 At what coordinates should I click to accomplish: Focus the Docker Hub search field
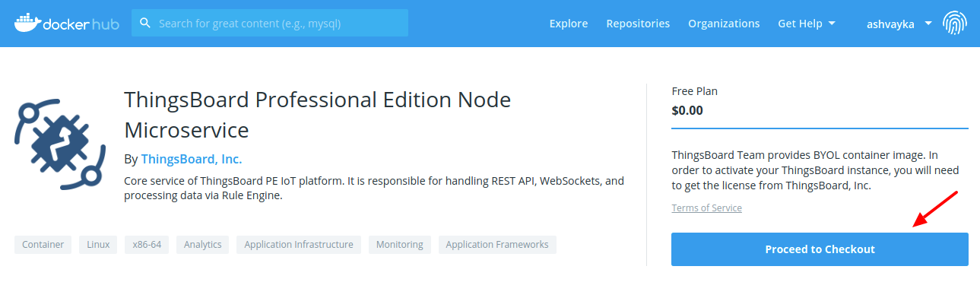pos(270,23)
